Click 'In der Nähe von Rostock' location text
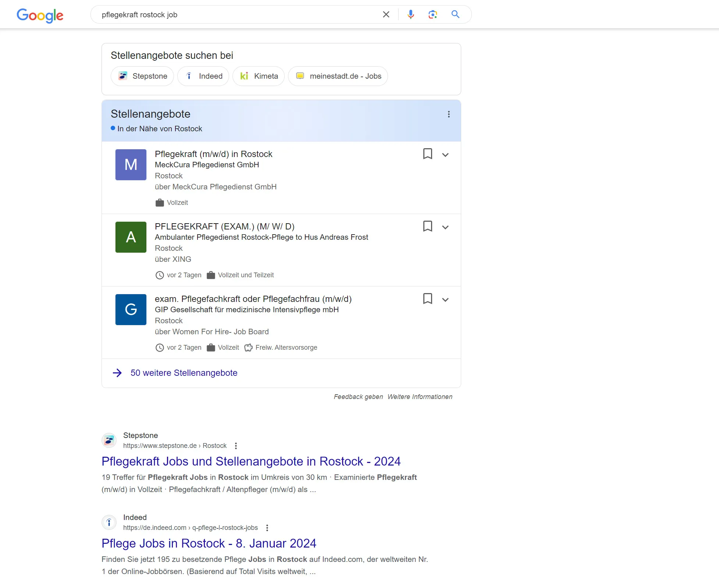Viewport: 719px width, 588px height. pyautogui.click(x=160, y=129)
